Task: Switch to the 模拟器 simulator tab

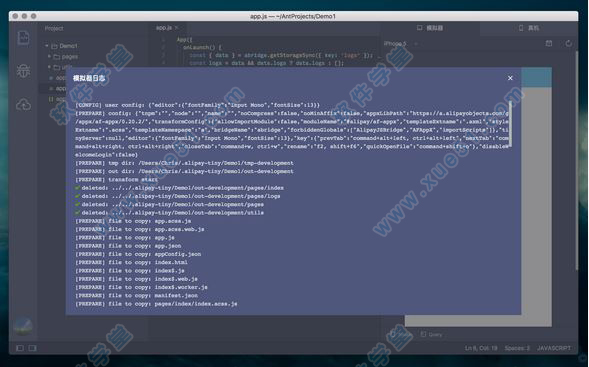Action: tap(430, 28)
